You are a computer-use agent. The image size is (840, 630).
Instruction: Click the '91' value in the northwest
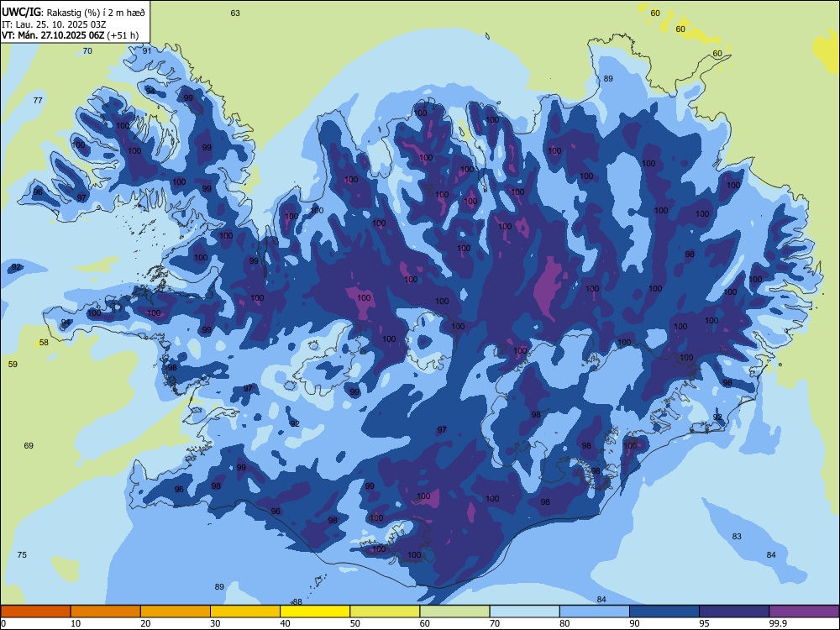click(x=147, y=51)
